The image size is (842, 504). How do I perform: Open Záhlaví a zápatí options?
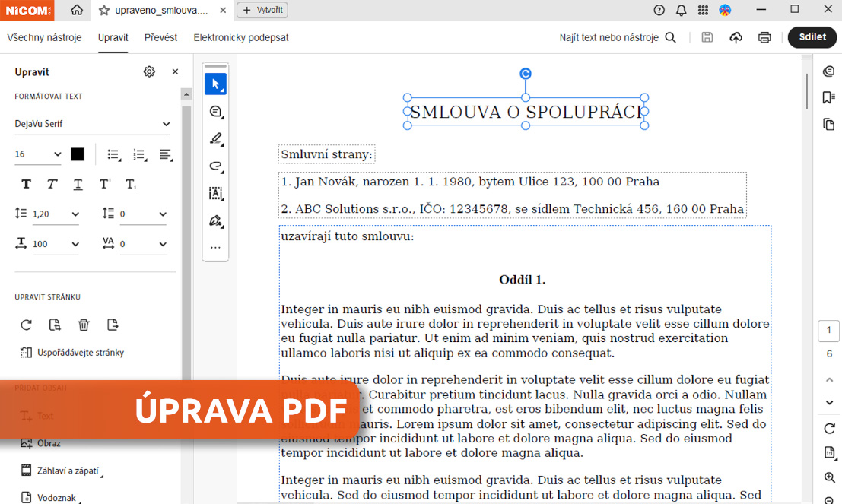pyautogui.click(x=61, y=471)
